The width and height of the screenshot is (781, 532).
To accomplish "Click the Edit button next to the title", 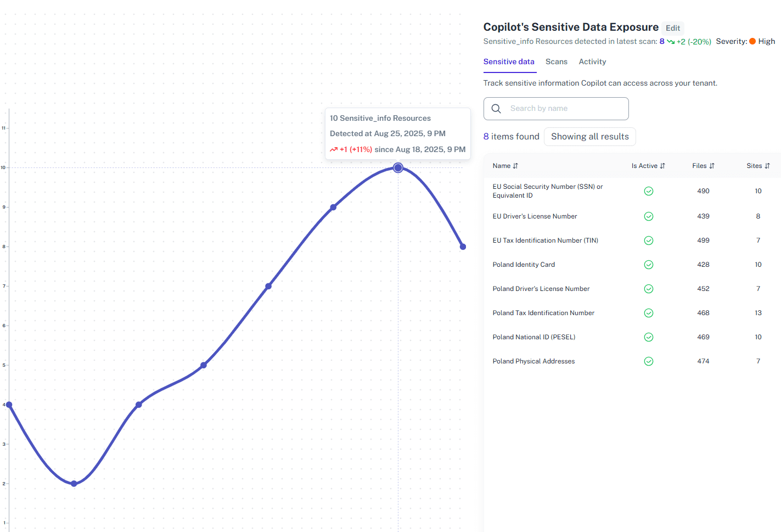I will point(673,28).
